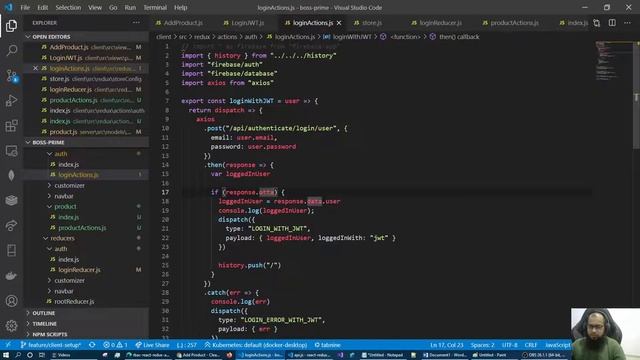Open Explorer panel More Actions ellipsis
The height and width of the screenshot is (360, 640).
coord(136,23)
